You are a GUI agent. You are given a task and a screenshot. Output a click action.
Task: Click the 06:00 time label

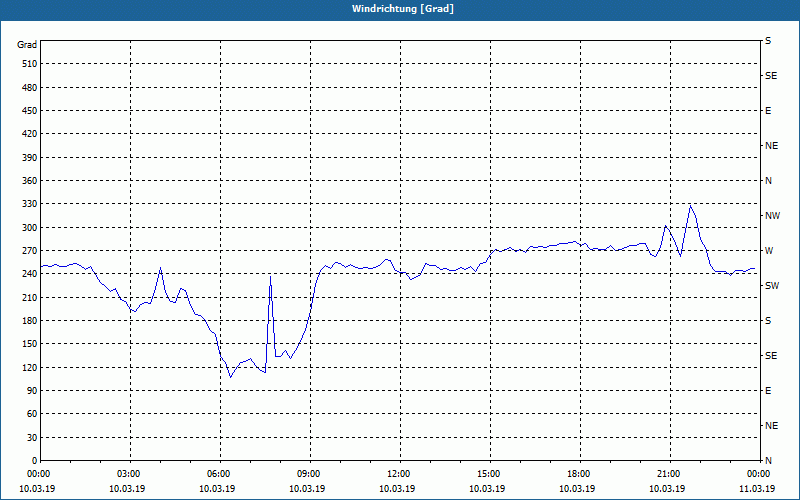click(x=219, y=474)
